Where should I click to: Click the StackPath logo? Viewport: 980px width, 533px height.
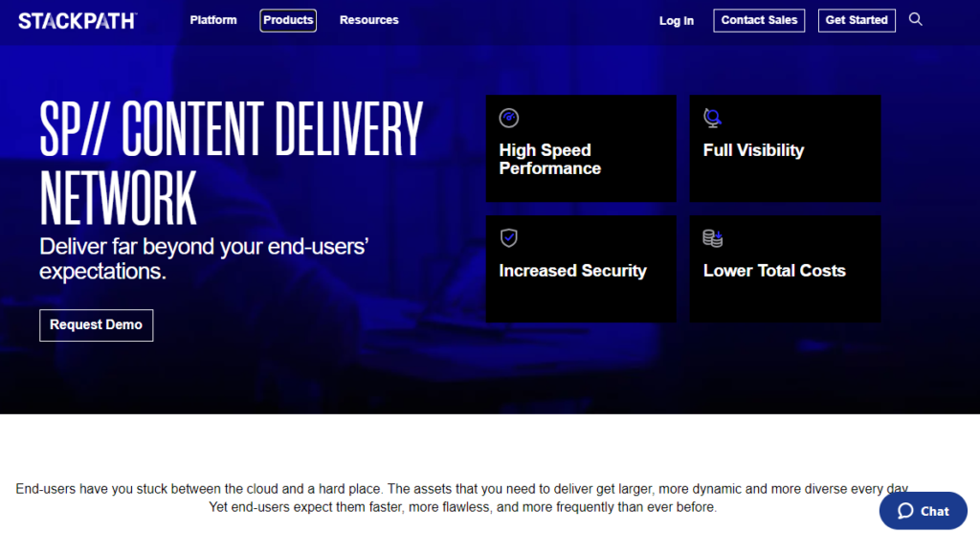pyautogui.click(x=78, y=21)
